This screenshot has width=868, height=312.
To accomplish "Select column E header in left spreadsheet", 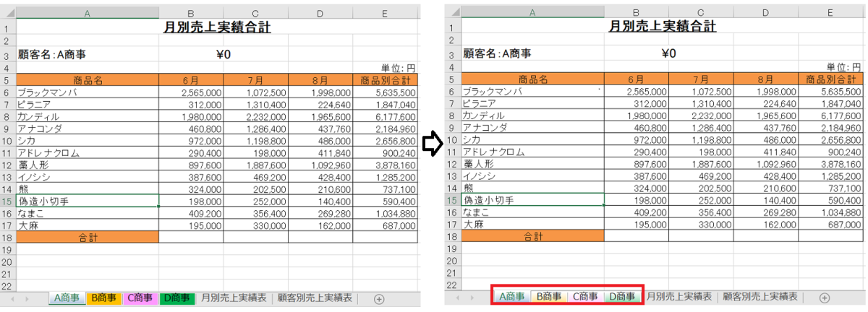I will (384, 13).
